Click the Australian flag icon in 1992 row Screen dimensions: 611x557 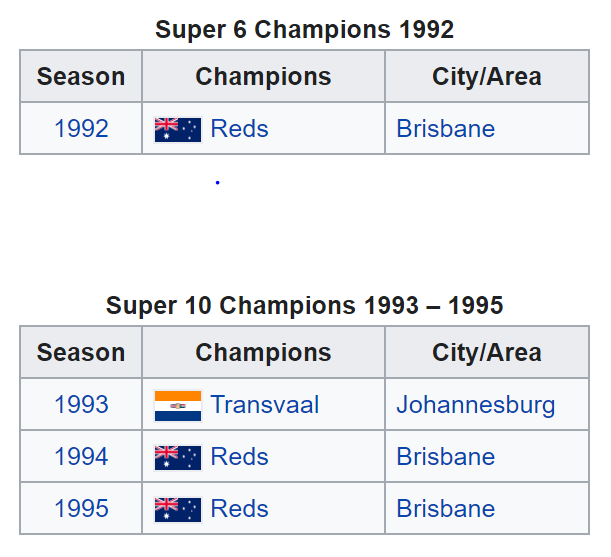click(178, 130)
